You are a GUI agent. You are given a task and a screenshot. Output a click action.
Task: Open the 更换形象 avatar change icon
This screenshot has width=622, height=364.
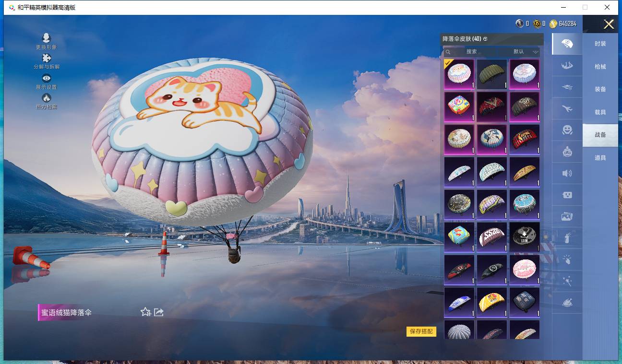tap(46, 38)
